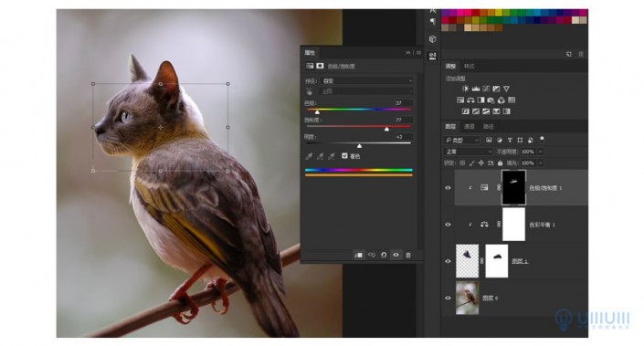Add a Photo Filter adjustment
Viewport: 644px width, 346px height.
(491, 100)
